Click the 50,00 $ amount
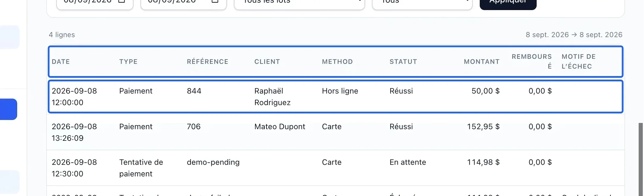This screenshot has height=196, width=644. (485, 91)
